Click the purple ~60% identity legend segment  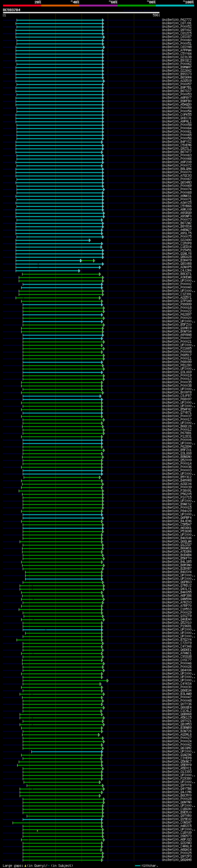pyautogui.click(x=99, y=6)
